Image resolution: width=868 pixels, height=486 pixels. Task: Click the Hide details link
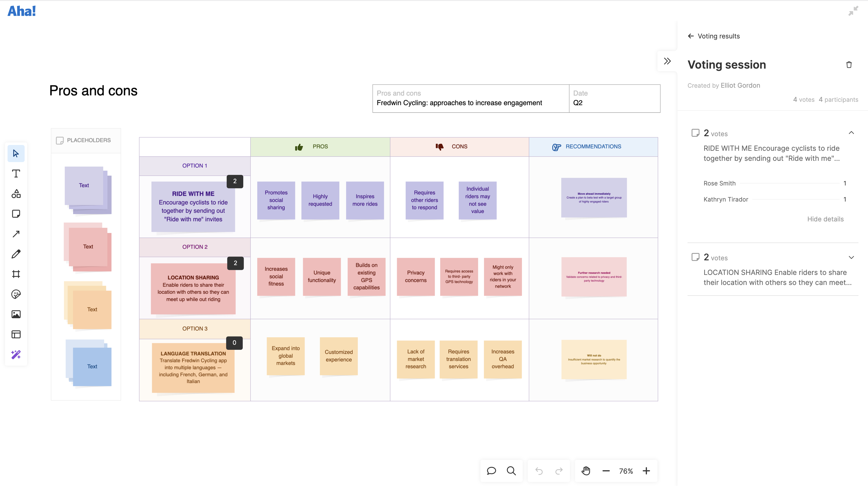pyautogui.click(x=825, y=219)
